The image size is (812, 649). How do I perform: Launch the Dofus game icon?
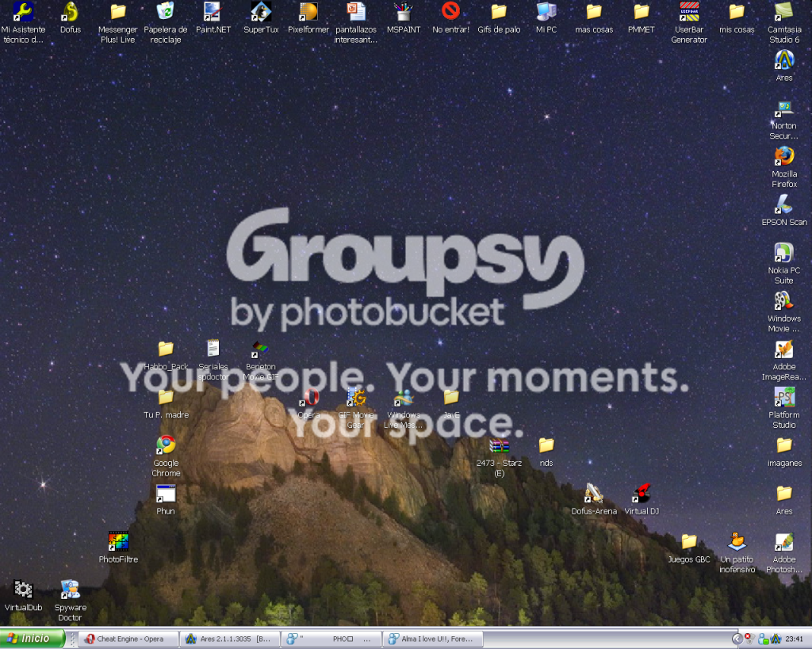click(x=71, y=18)
